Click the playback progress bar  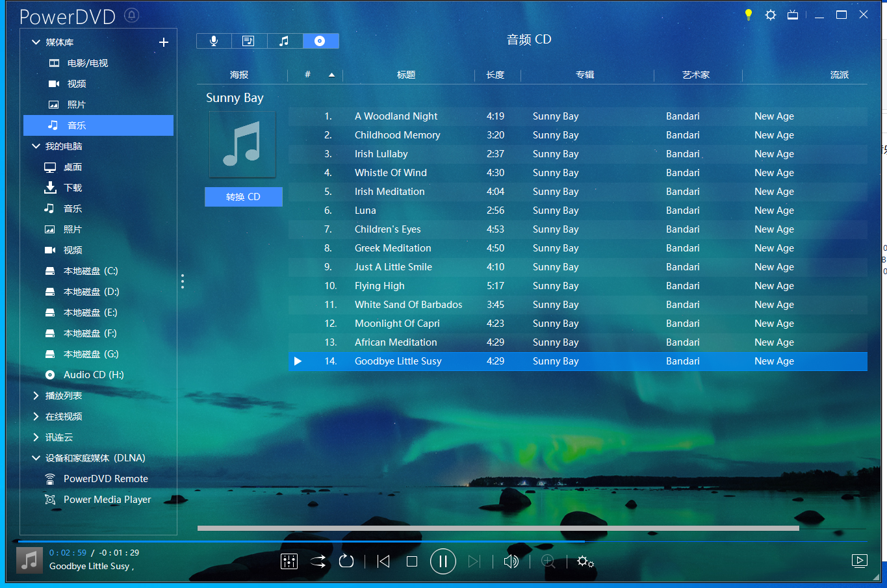[x=442, y=541]
